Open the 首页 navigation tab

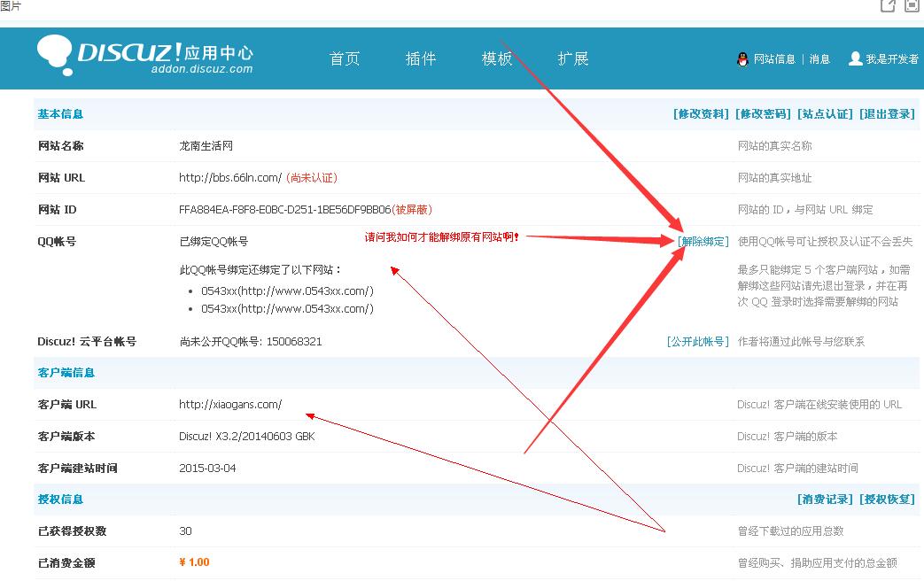[344, 59]
